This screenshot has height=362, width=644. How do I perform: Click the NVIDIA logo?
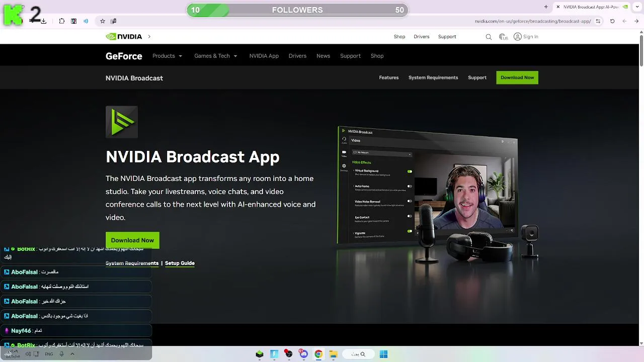pos(124,37)
